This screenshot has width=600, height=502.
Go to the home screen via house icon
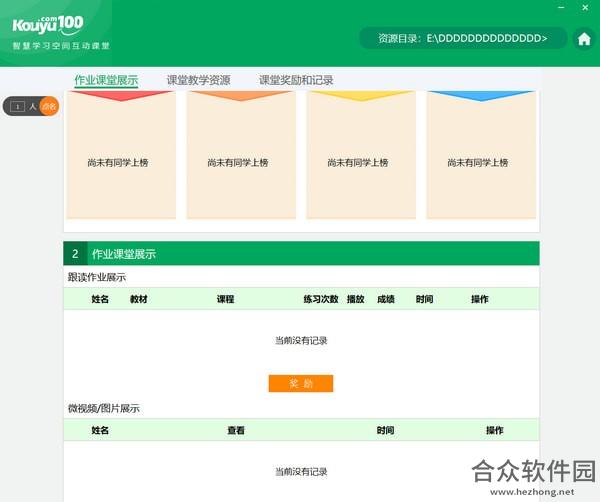pos(584,39)
